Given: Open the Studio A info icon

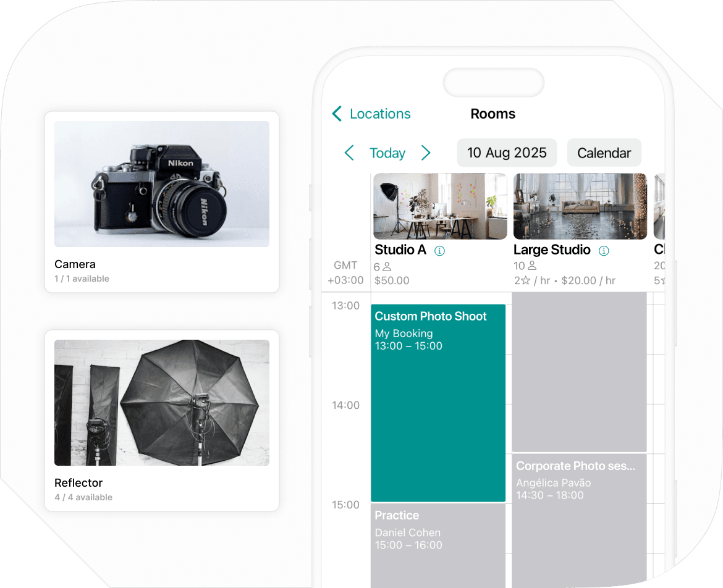Looking at the screenshot, I should click(439, 250).
